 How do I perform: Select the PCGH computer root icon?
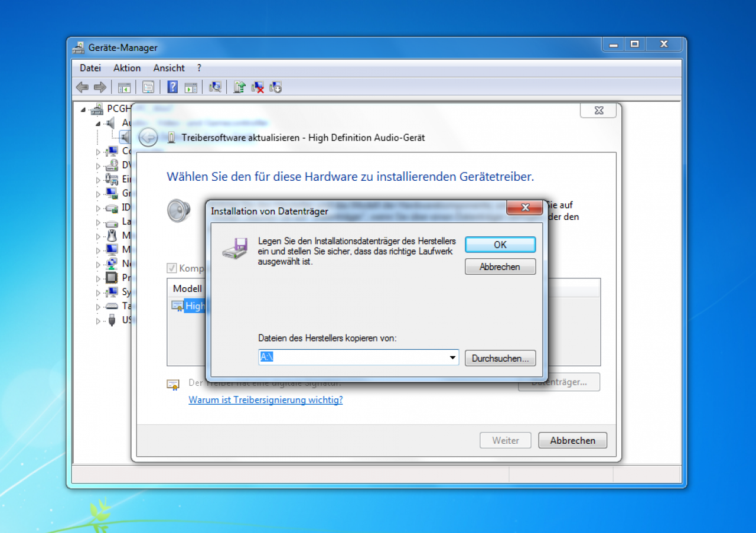click(x=96, y=109)
